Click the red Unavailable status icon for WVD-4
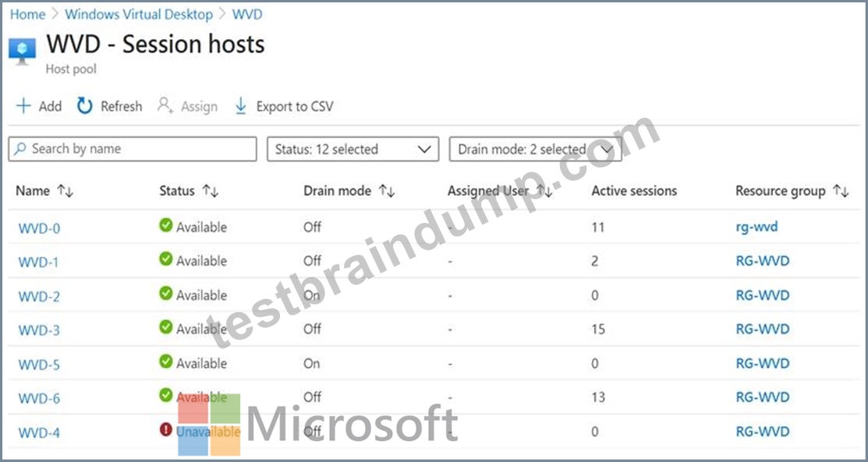This screenshot has height=462, width=868. coord(165,431)
